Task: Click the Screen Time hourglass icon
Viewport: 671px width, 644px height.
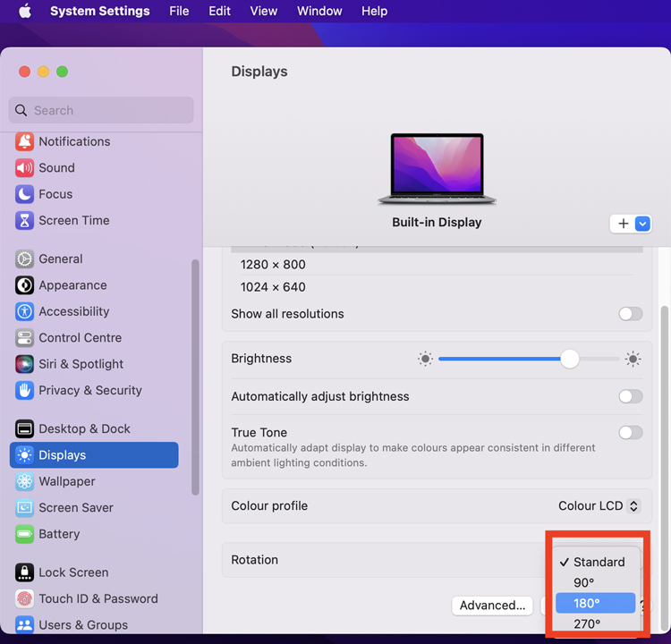Action: pos(24,220)
